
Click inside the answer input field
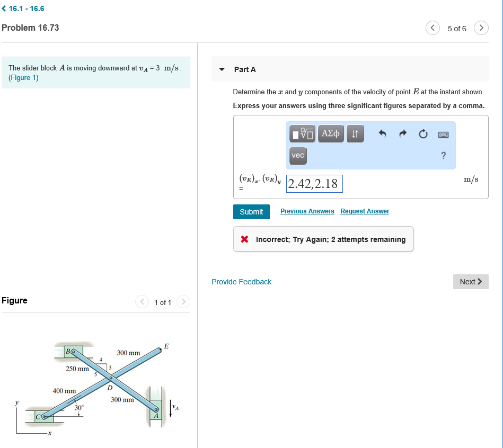click(314, 183)
